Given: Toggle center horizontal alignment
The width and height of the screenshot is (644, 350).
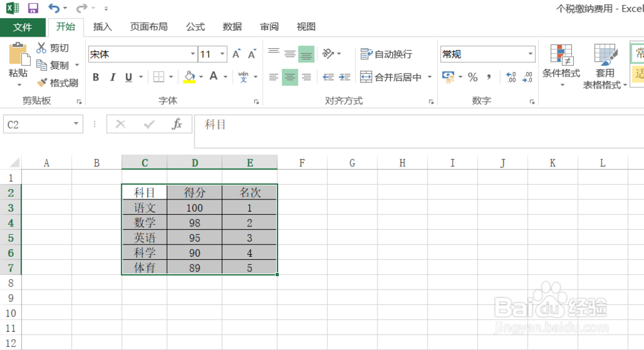Looking at the screenshot, I should click(290, 77).
